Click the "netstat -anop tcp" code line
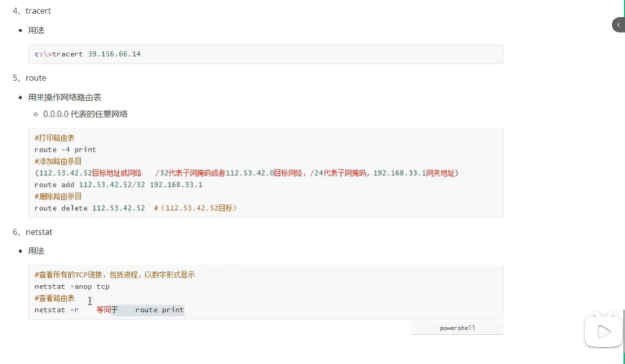This screenshot has width=625, height=364. point(72,286)
